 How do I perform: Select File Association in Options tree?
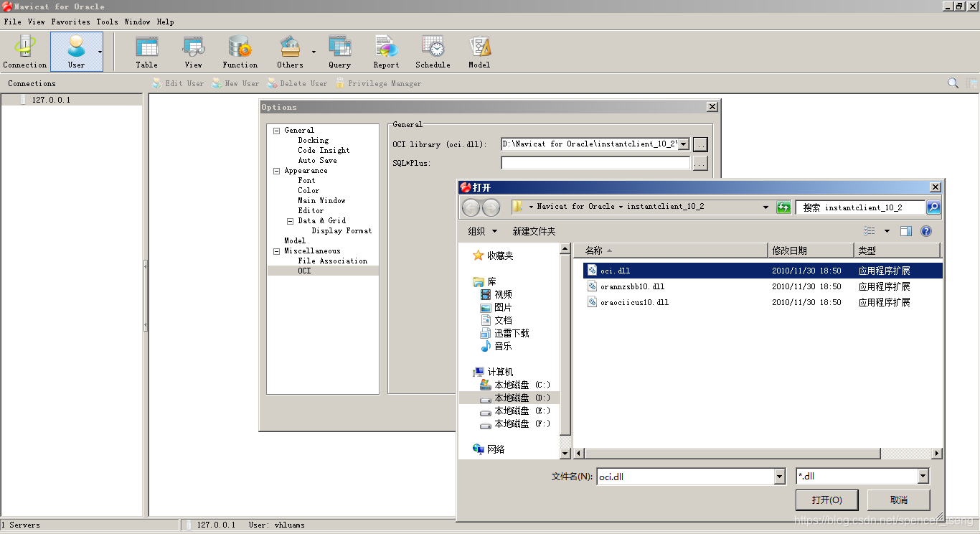coord(332,261)
